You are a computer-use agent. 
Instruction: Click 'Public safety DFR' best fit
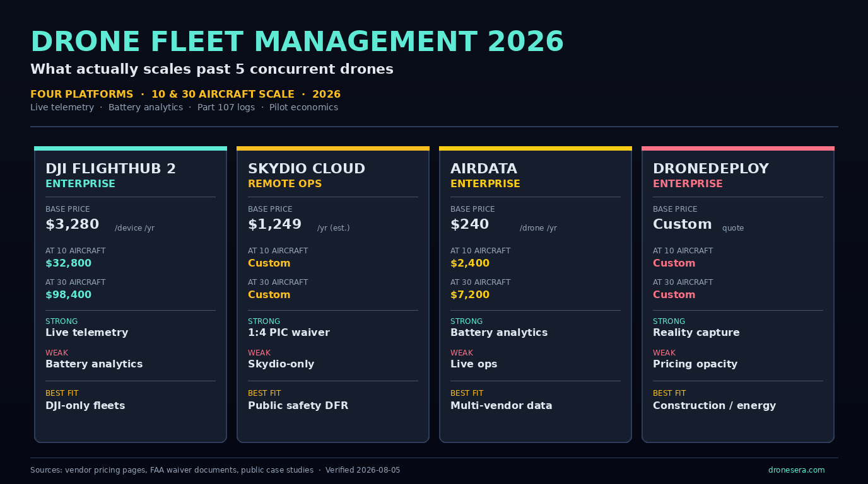tap(298, 406)
